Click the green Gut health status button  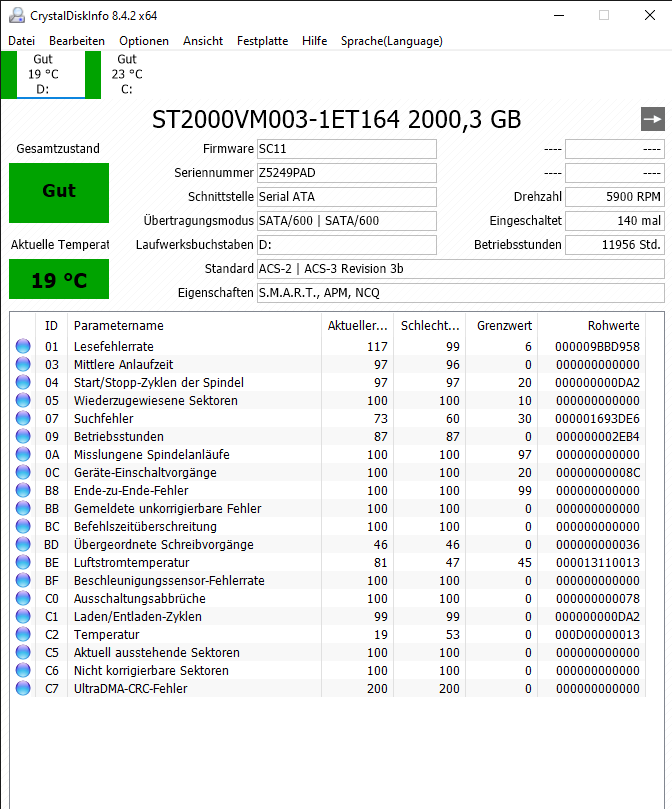click(59, 193)
